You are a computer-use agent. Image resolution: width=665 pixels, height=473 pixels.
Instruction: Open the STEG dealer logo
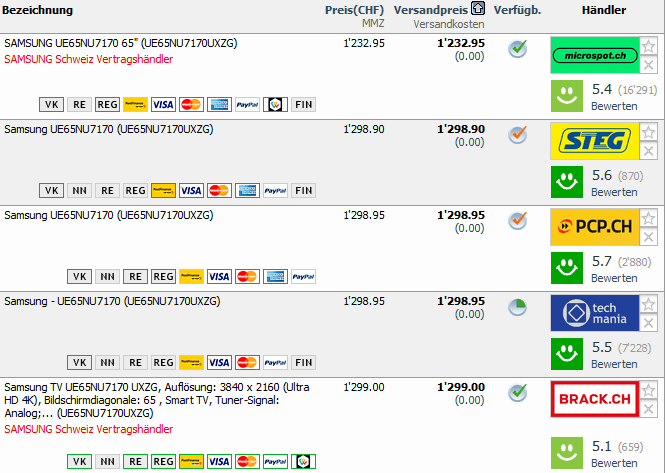point(592,141)
